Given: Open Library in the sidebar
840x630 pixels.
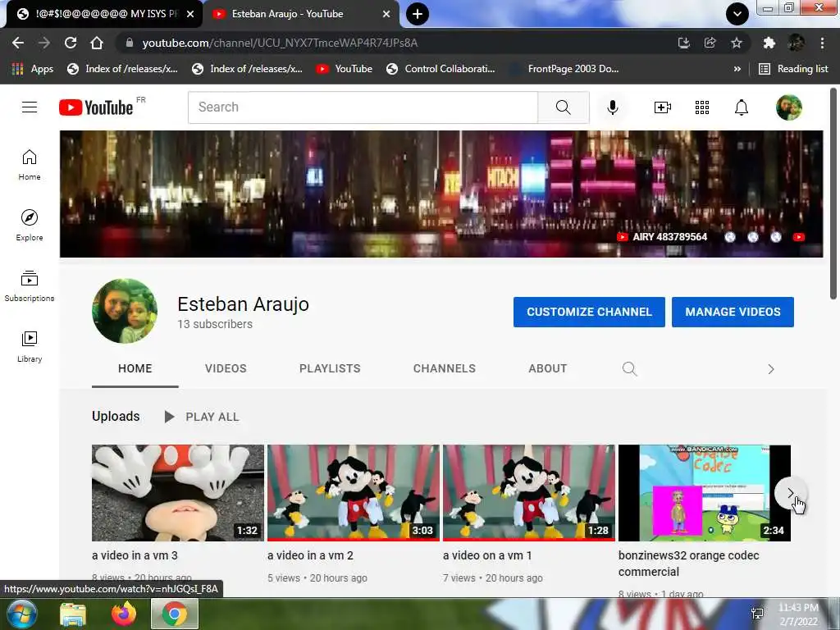Looking at the screenshot, I should [30, 347].
